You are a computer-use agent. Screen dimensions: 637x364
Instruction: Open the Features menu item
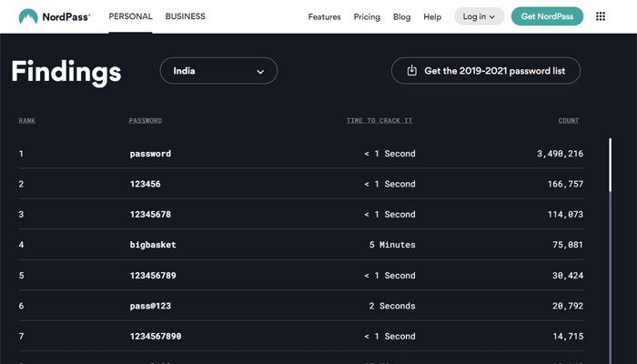click(x=324, y=16)
